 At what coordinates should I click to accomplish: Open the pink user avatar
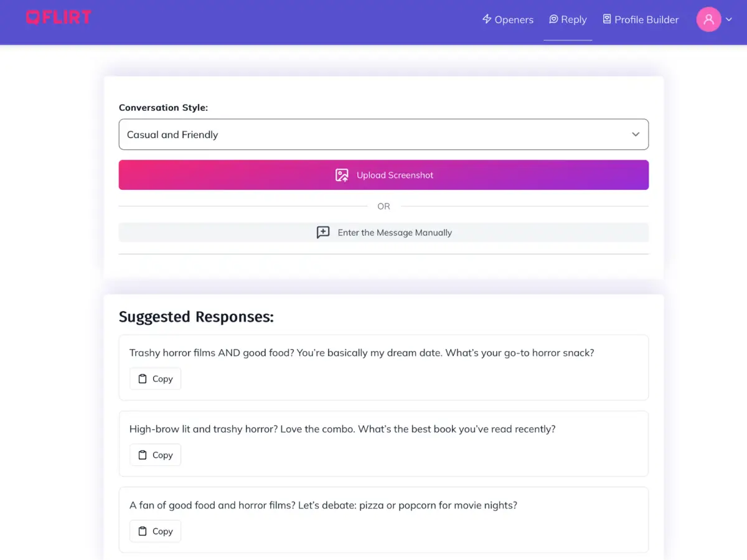[708, 19]
